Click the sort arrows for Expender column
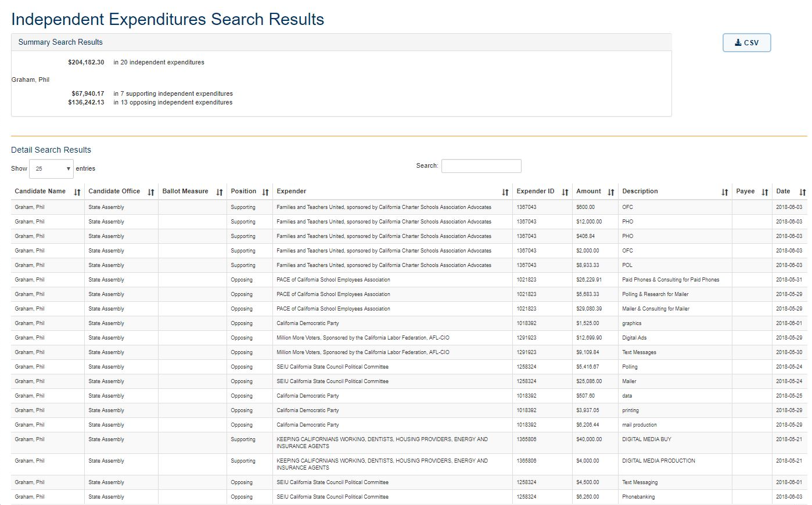The image size is (812, 505). pyautogui.click(x=505, y=192)
